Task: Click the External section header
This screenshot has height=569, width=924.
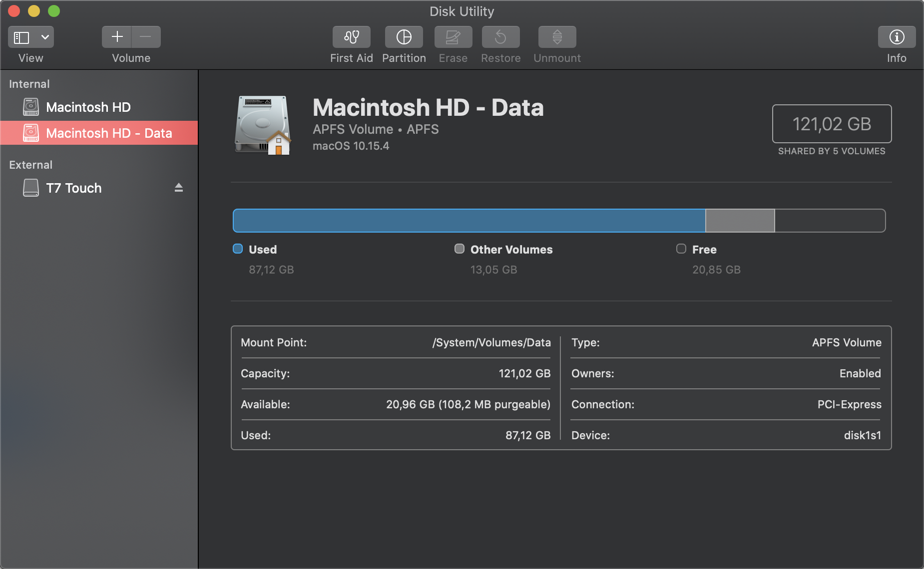Action: 30,165
